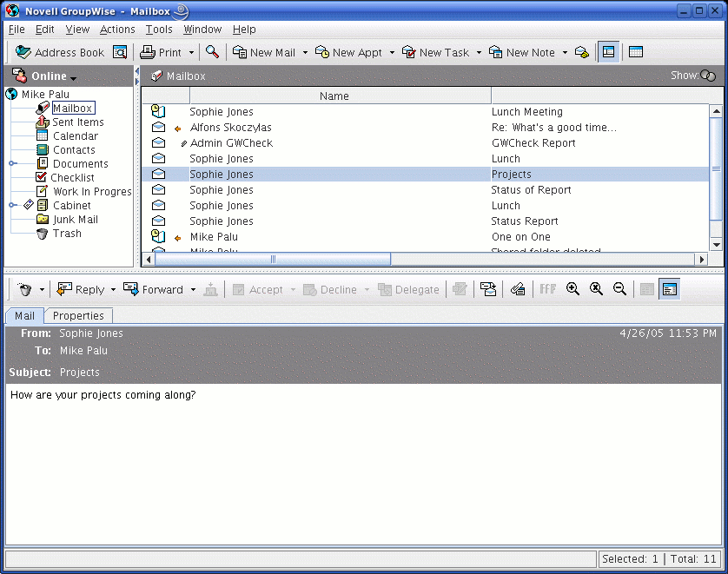Switch to calendar grid view
This screenshot has width=728, height=574.
pyautogui.click(x=635, y=52)
